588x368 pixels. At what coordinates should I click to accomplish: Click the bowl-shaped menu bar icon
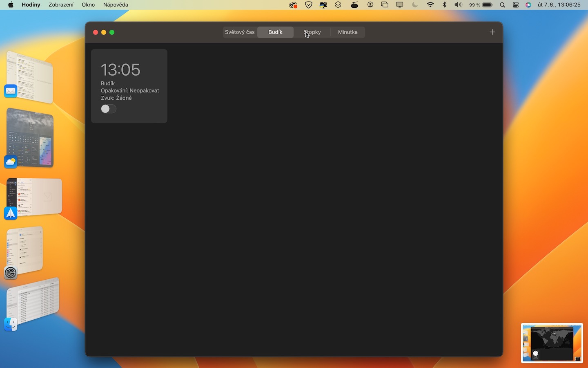[354, 5]
